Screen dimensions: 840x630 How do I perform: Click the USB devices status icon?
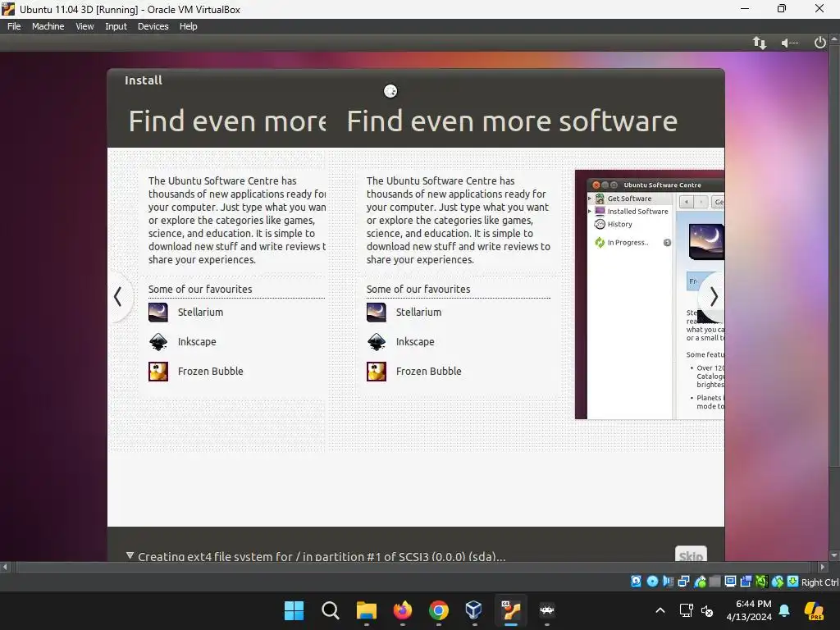click(x=700, y=582)
